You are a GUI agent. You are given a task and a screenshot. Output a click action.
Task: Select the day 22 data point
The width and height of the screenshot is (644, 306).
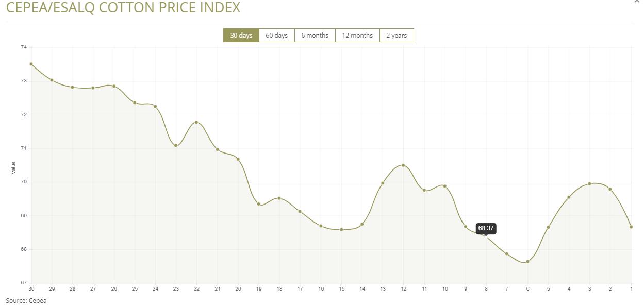pyautogui.click(x=196, y=122)
